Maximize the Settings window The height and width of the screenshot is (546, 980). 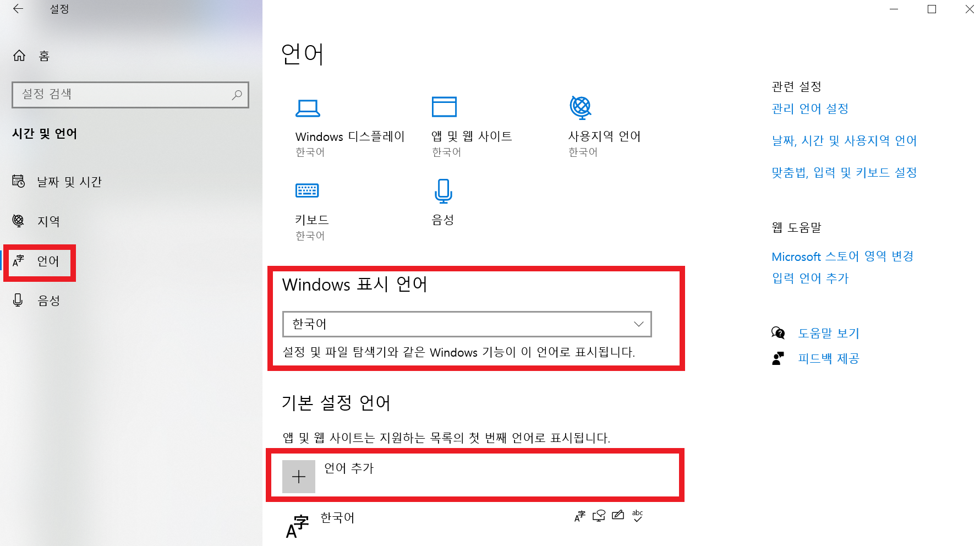pos(932,9)
